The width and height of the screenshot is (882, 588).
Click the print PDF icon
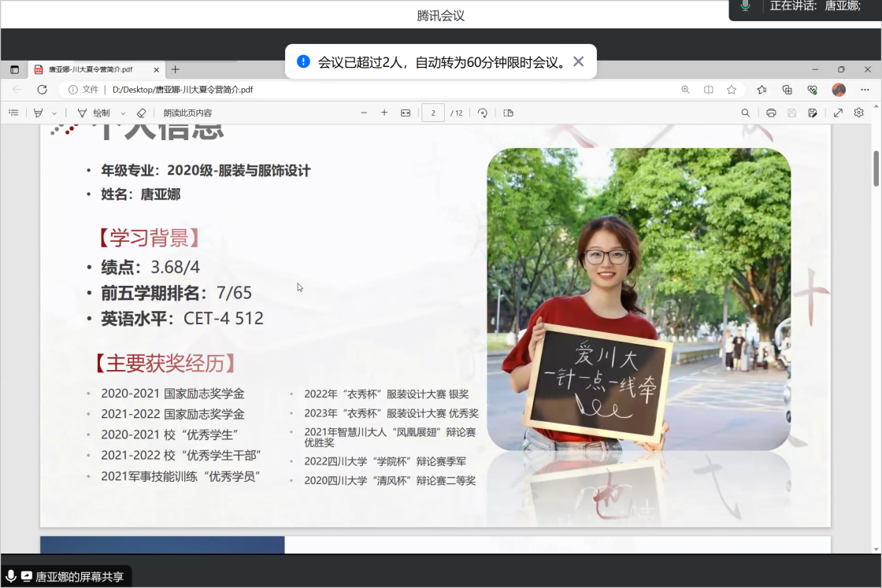point(771,113)
